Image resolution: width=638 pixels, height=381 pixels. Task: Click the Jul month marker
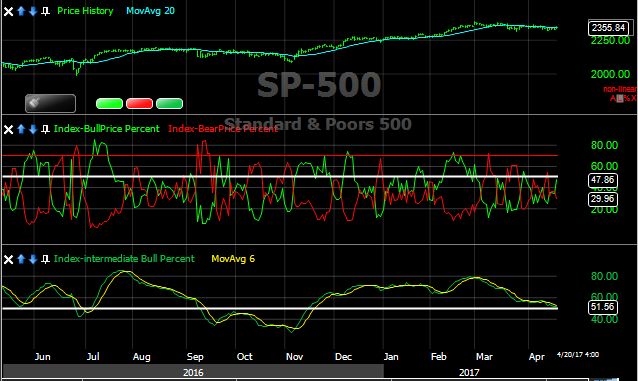point(93,357)
